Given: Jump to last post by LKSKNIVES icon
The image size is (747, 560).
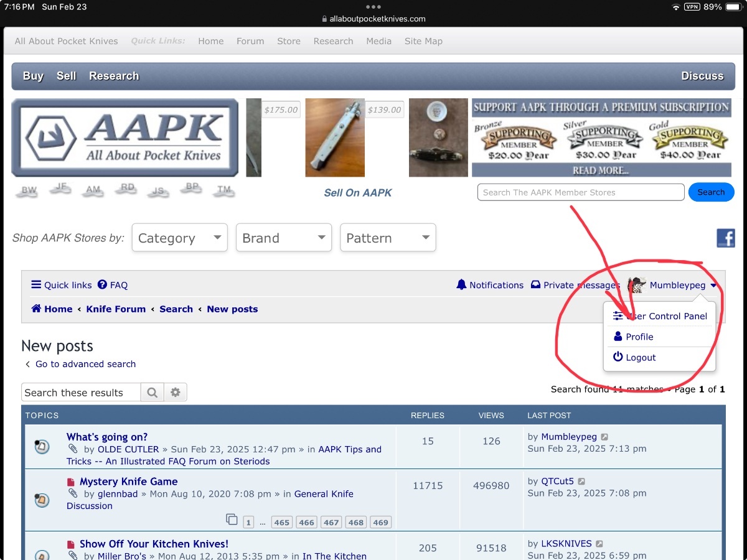Looking at the screenshot, I should pyautogui.click(x=599, y=544).
